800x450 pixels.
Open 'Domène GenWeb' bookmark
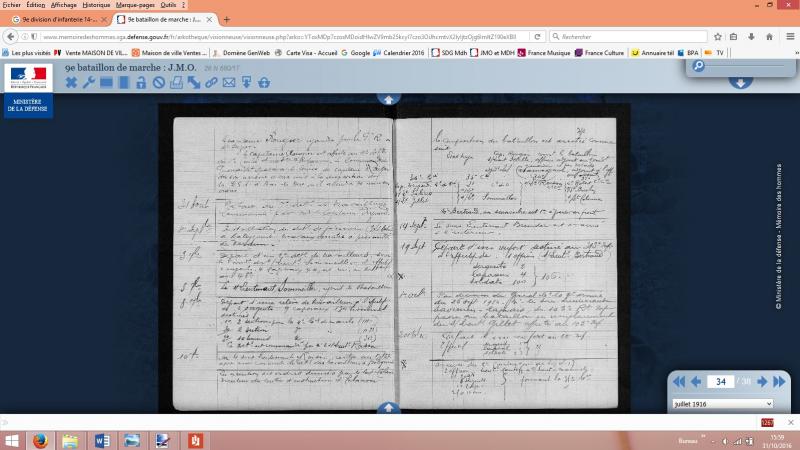tap(241, 53)
